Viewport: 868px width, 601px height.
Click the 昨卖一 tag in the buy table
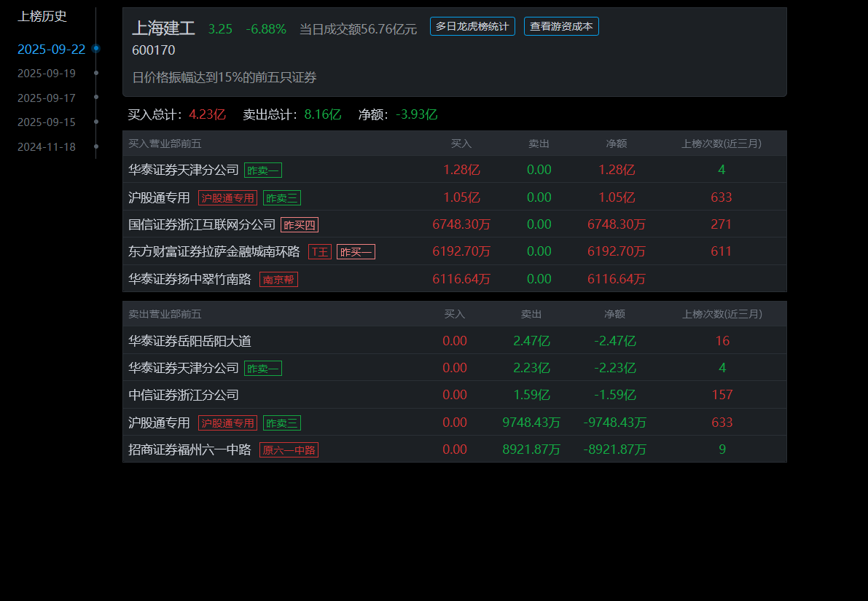[263, 170]
